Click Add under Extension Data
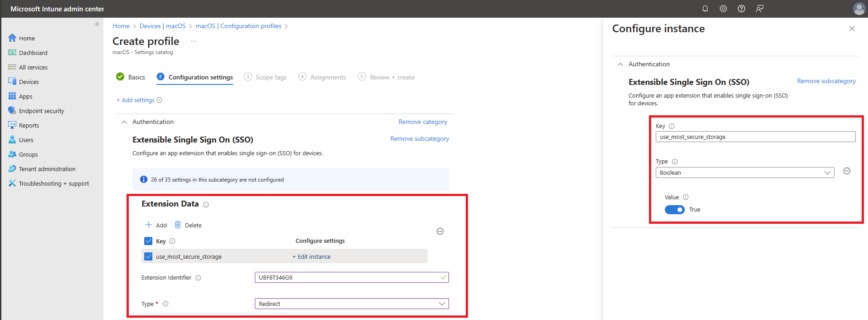The height and width of the screenshot is (320, 868). click(x=156, y=225)
